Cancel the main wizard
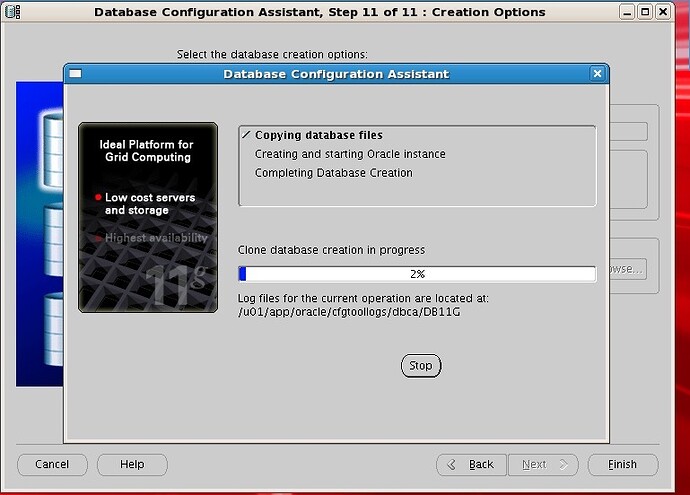Screen dimensions: 690x495 point(52,465)
